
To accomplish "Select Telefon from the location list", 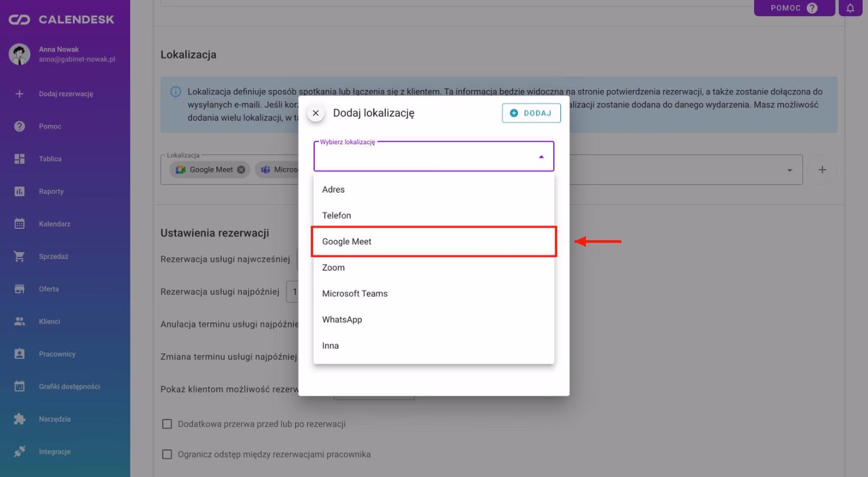I will [434, 216].
